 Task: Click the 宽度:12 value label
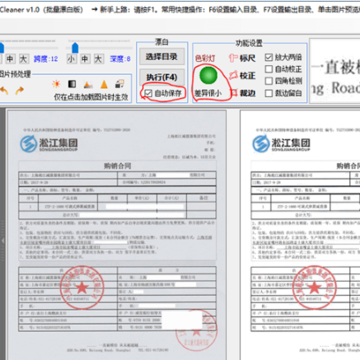[46, 59]
